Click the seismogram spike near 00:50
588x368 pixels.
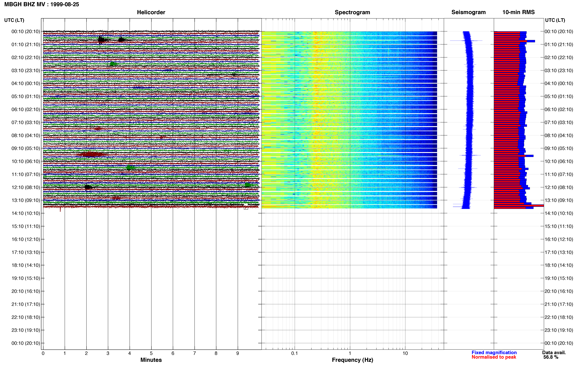pos(466,41)
